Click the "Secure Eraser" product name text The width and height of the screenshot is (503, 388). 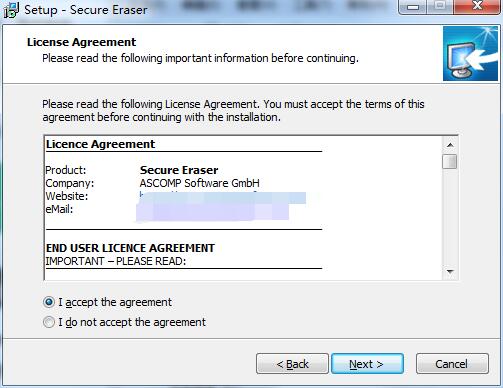[x=179, y=170]
